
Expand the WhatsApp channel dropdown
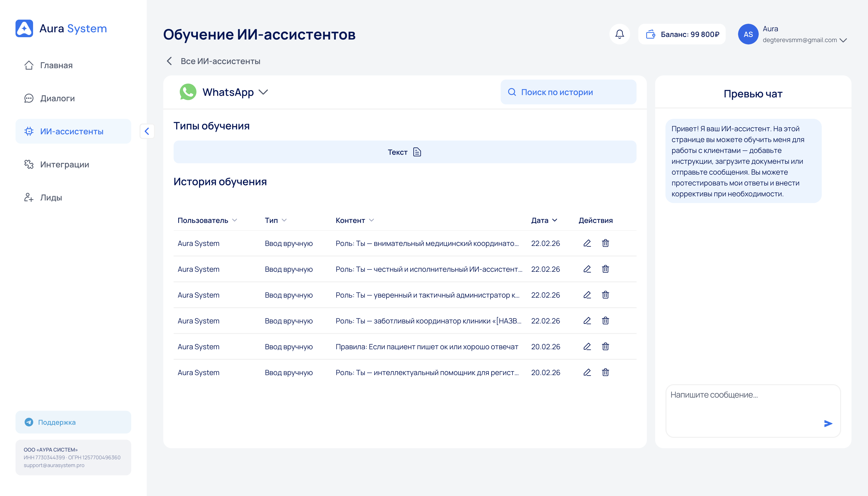point(263,92)
